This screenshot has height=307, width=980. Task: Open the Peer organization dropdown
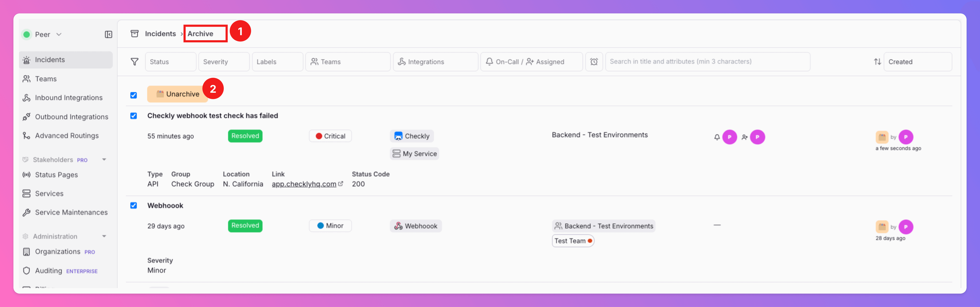click(43, 35)
